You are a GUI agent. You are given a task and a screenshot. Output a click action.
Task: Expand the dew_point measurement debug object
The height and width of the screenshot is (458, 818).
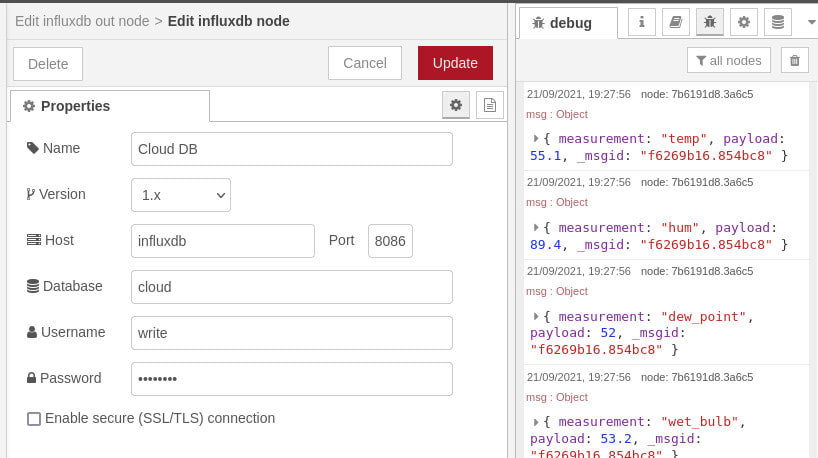[536, 317]
